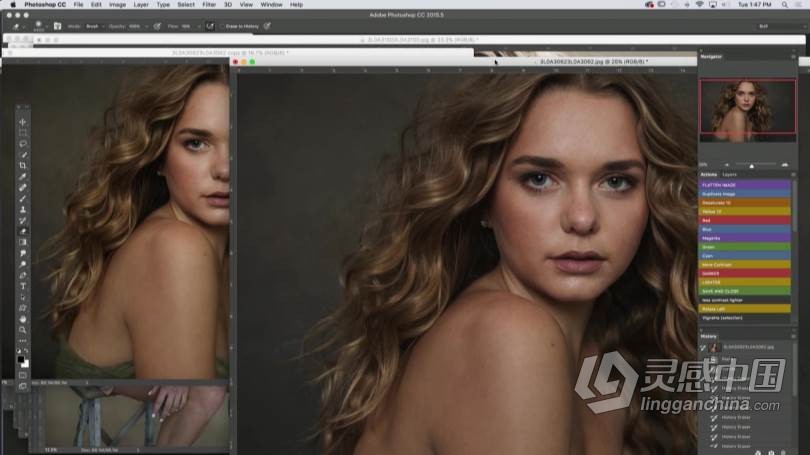Screen dimensions: 810x455
Task: Toggle pressure for size icon
Action: 267,26
